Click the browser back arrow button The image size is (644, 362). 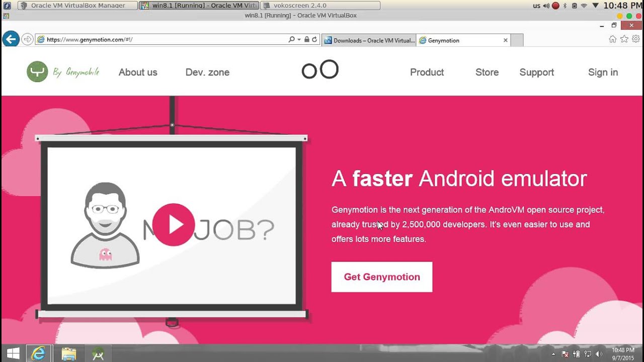coord(11,39)
